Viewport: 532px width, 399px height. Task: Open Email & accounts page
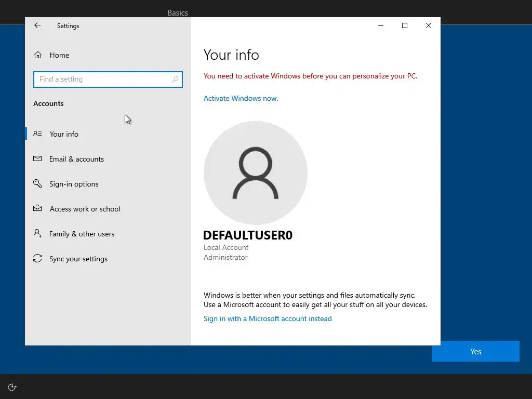(108, 159)
